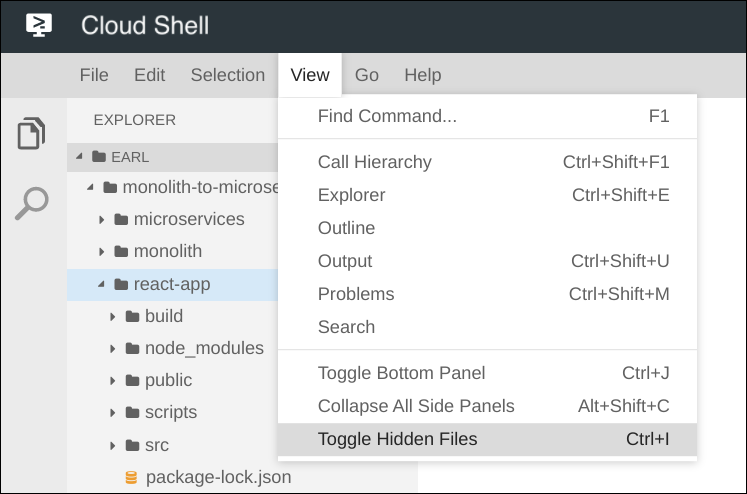Select Find Command... menu entry
Image resolution: width=747 pixels, height=494 pixels.
coord(387,116)
